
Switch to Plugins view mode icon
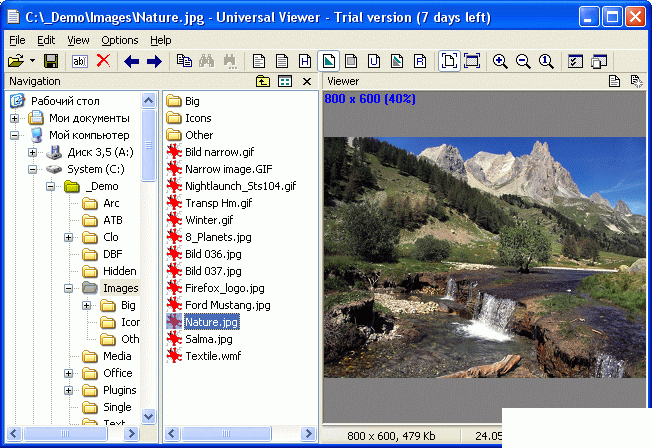point(397,62)
